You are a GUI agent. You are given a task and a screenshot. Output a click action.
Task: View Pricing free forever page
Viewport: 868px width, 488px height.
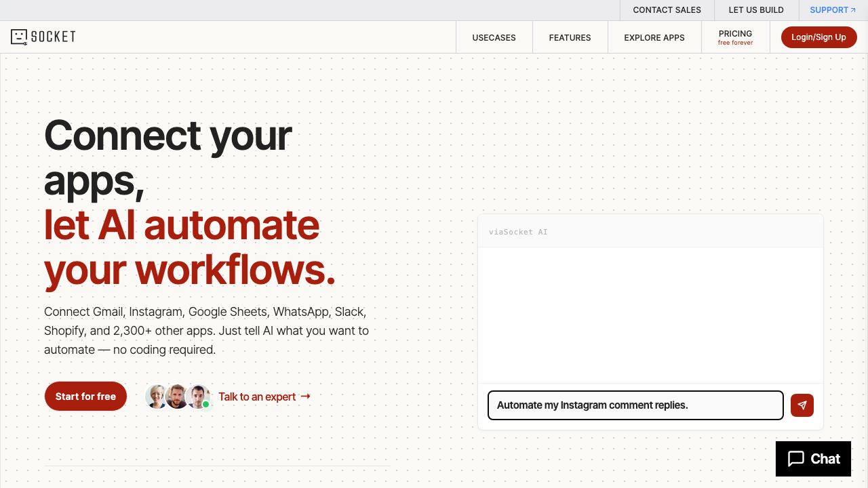[736, 37]
